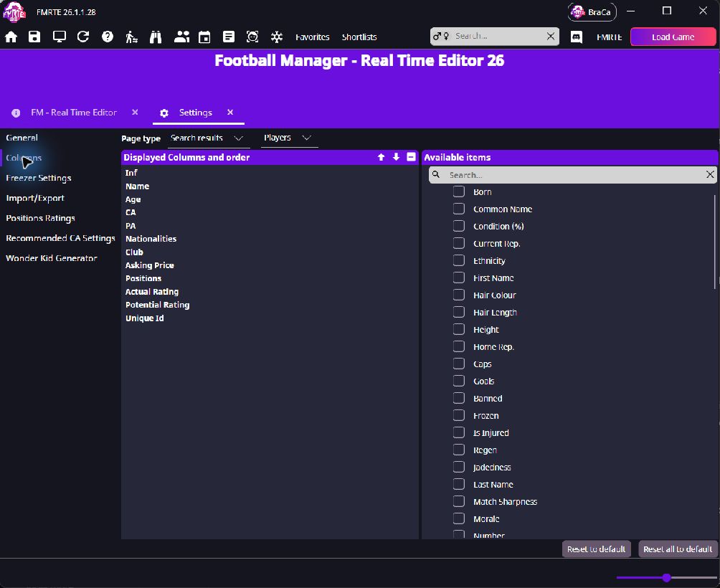This screenshot has width=720, height=588.
Task: Open Positions Ratings section
Action: tap(40, 218)
